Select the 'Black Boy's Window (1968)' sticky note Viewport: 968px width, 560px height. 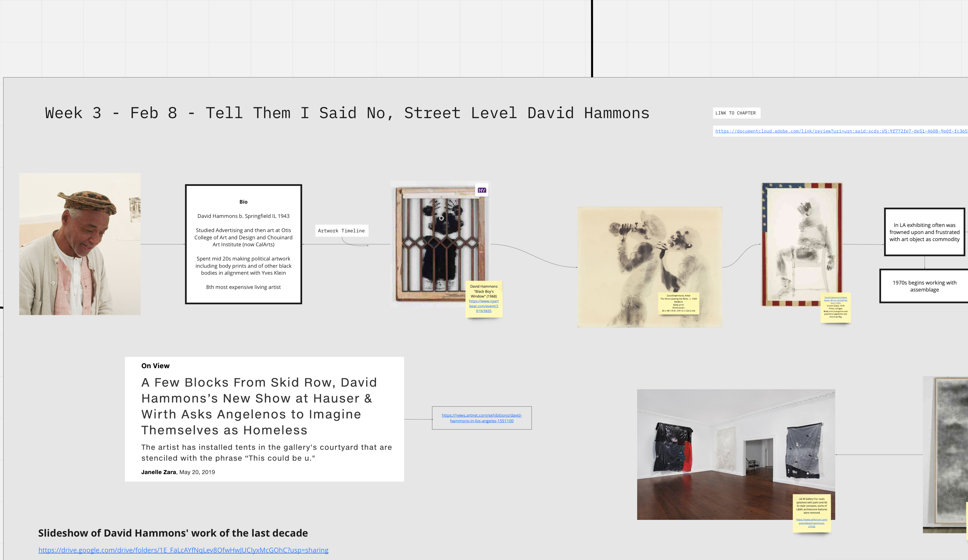[x=484, y=299]
